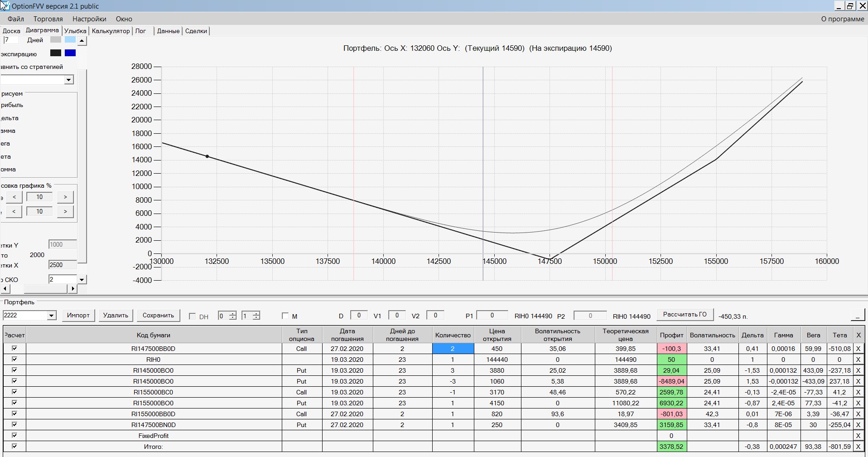Uncheck the RI147500BN0D row calculation checkbox
Screen dimensions: 868x457
(x=14, y=424)
